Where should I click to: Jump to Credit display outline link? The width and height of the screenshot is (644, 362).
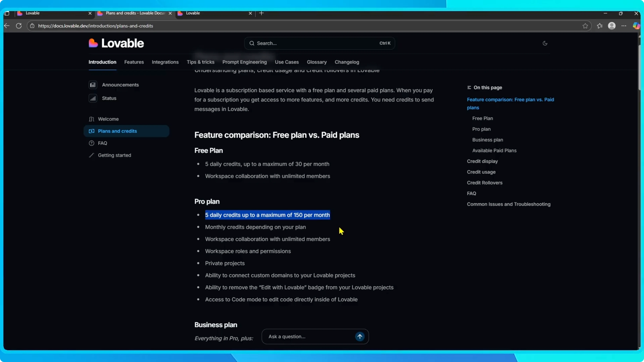coord(482,161)
